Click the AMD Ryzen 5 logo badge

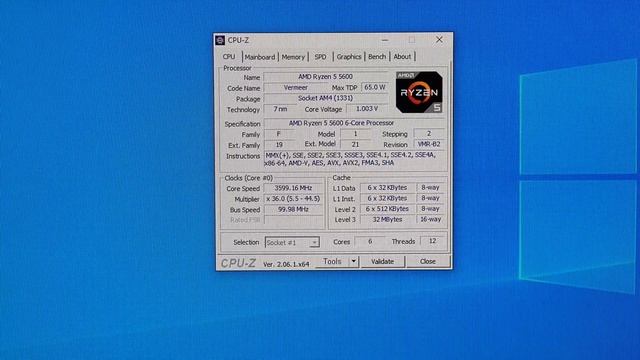coord(419,92)
